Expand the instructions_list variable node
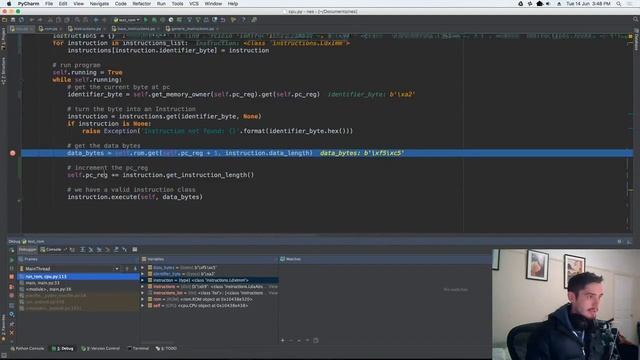Screen dimensions: 640x360 click(x=142, y=293)
